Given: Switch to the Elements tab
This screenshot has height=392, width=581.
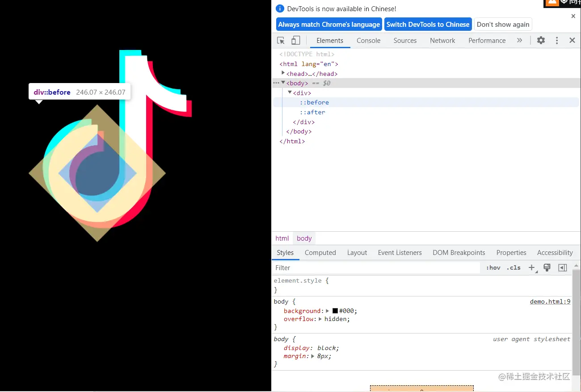Looking at the screenshot, I should 330,40.
